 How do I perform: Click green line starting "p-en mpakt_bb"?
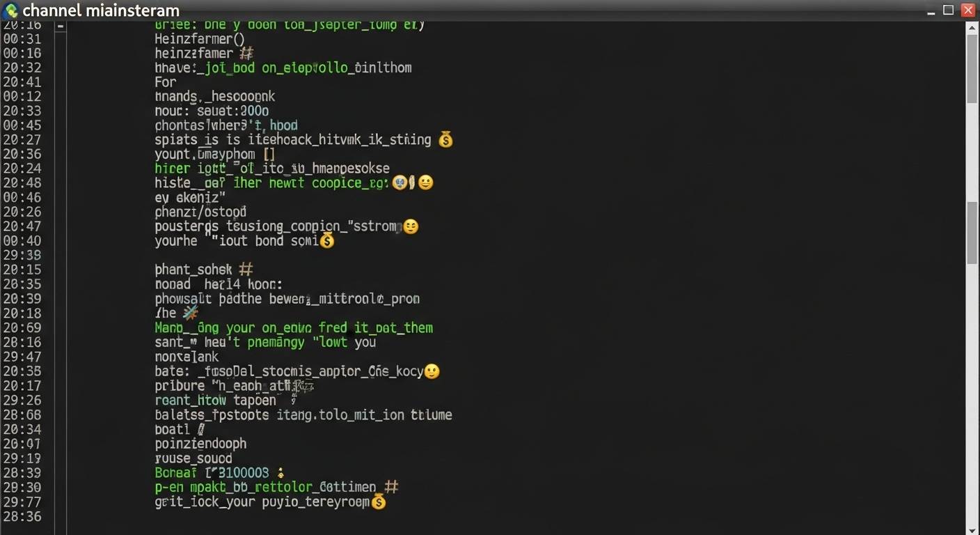coord(265,487)
